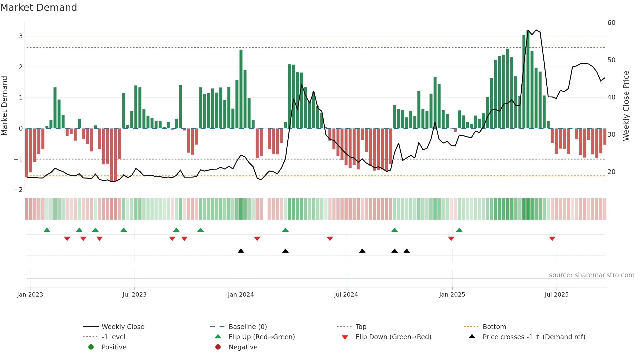Viewport: 644px width, 362px height.
Task: Toggle the Top legend entry
Action: click(x=352, y=327)
